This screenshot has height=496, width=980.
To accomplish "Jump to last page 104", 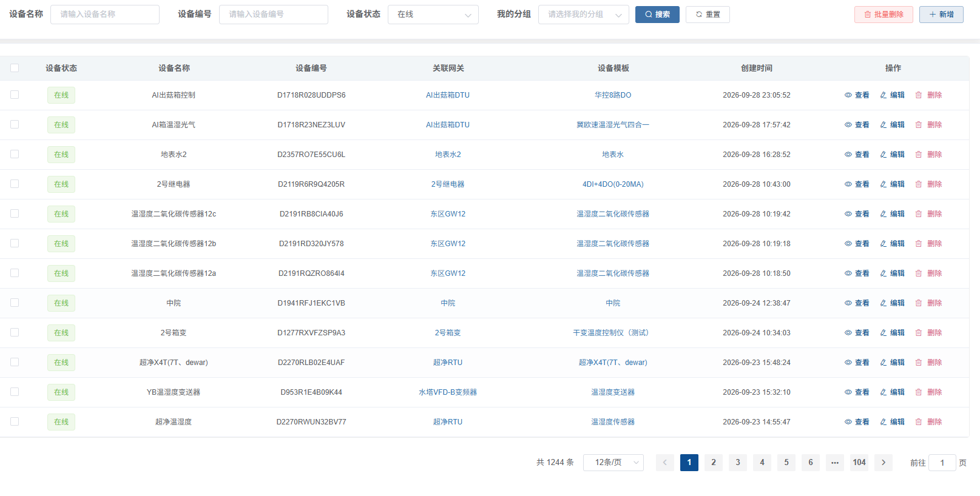I will 859,463.
